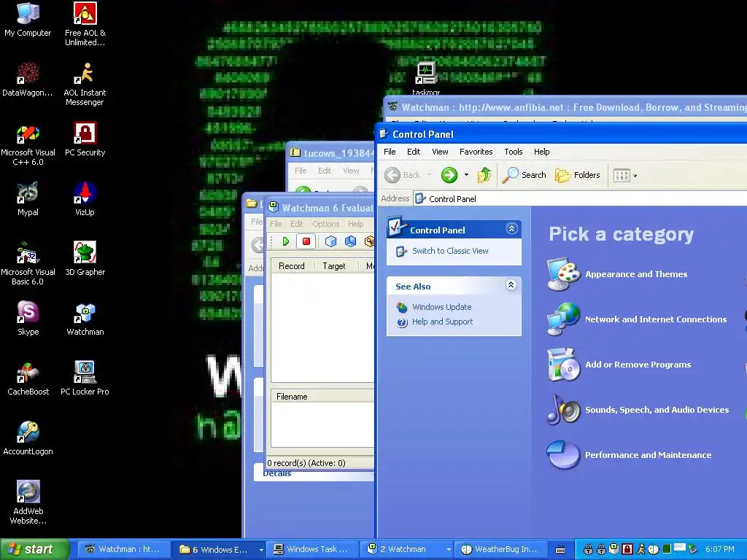747x560 pixels.
Task: Switch to Windows Task Manager taskbar button
Action: click(311, 549)
